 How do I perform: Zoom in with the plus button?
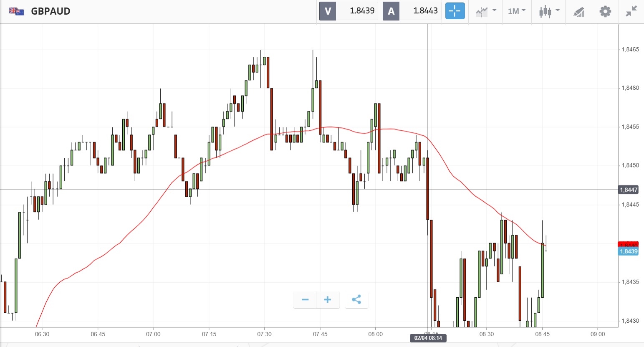point(328,300)
